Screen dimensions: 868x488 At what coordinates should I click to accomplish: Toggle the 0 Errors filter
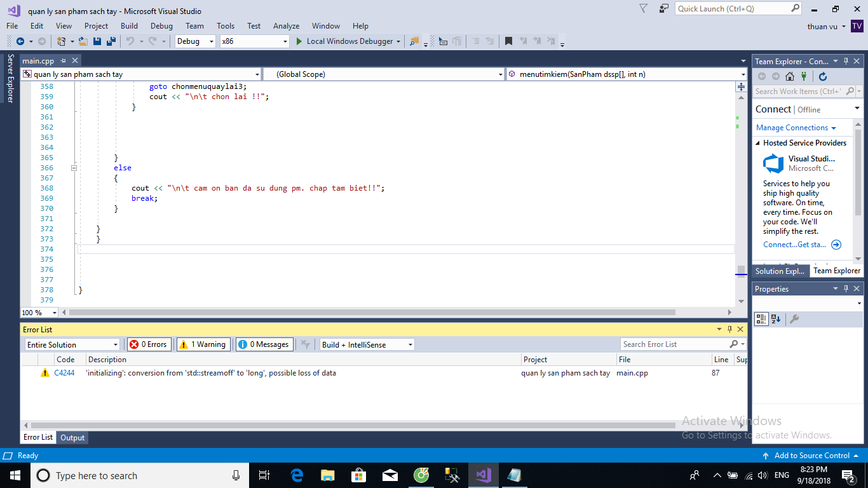[148, 344]
